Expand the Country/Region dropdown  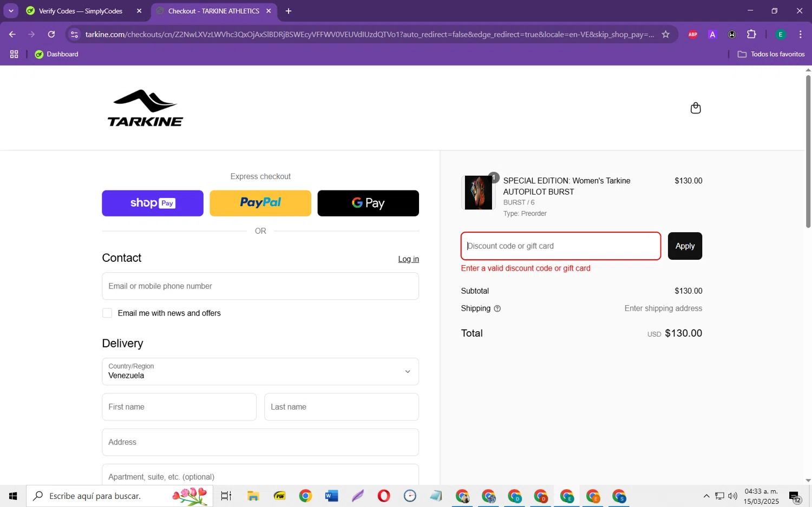click(260, 371)
